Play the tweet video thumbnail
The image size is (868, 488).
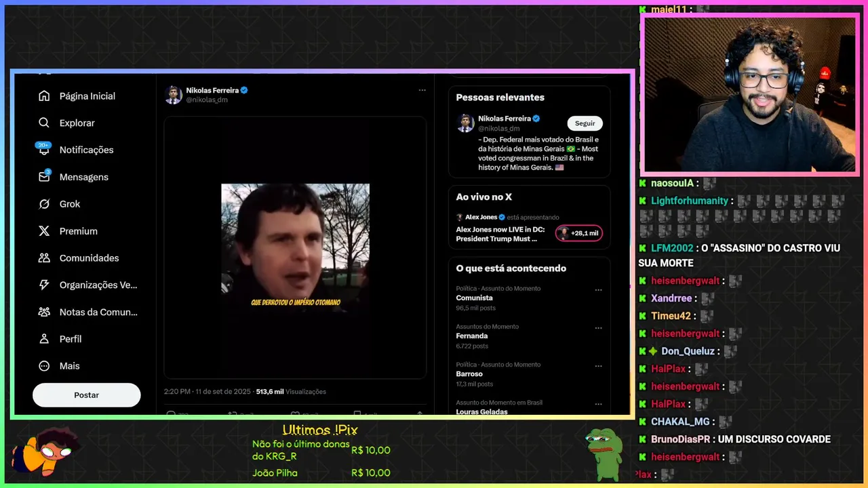point(295,248)
